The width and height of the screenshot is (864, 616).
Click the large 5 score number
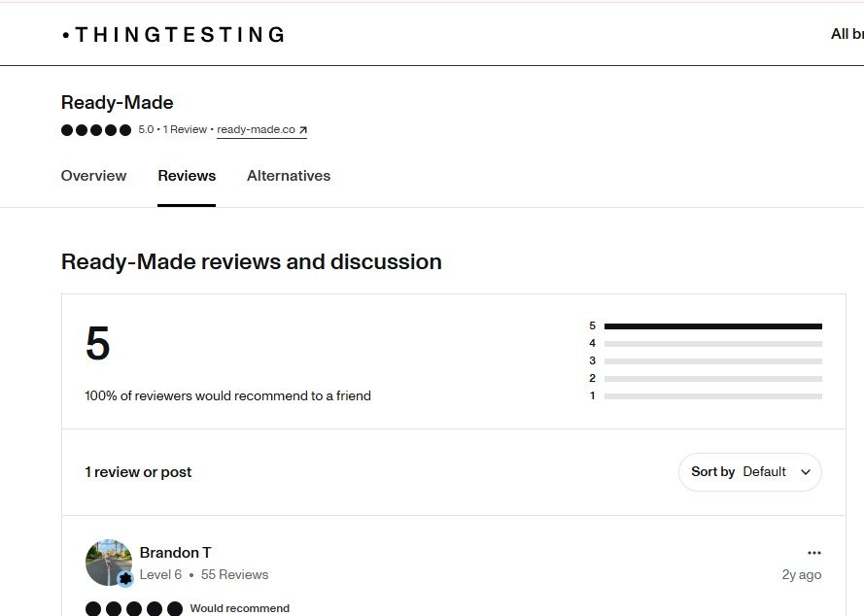click(98, 343)
